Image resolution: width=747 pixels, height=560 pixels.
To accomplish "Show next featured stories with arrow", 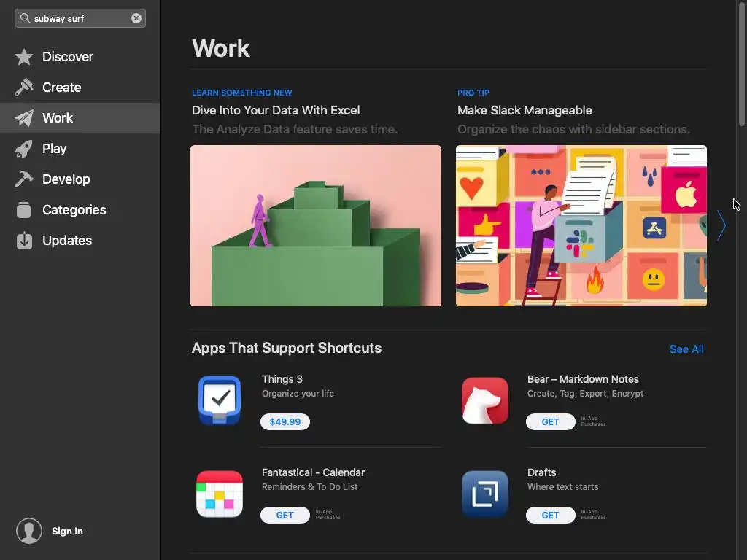I will point(721,226).
